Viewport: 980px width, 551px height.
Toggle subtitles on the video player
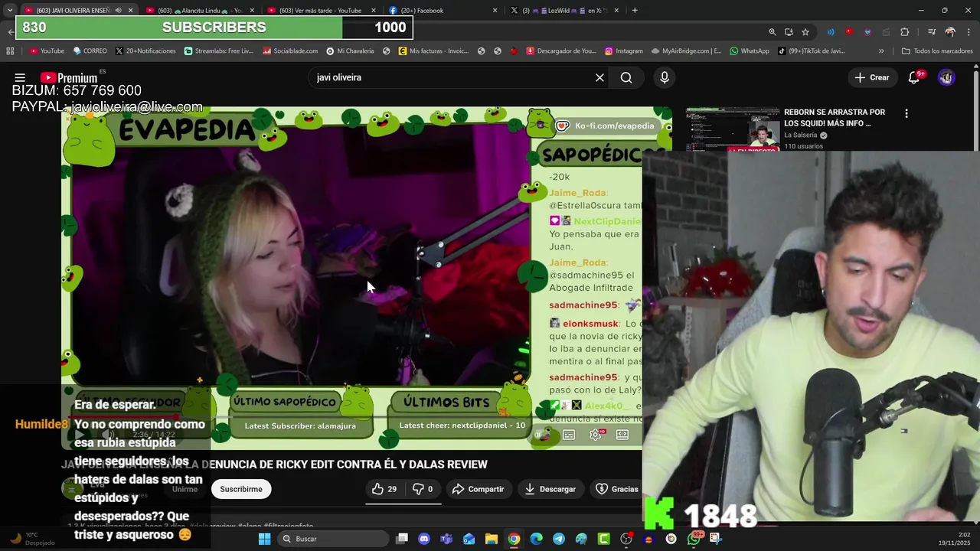(569, 435)
